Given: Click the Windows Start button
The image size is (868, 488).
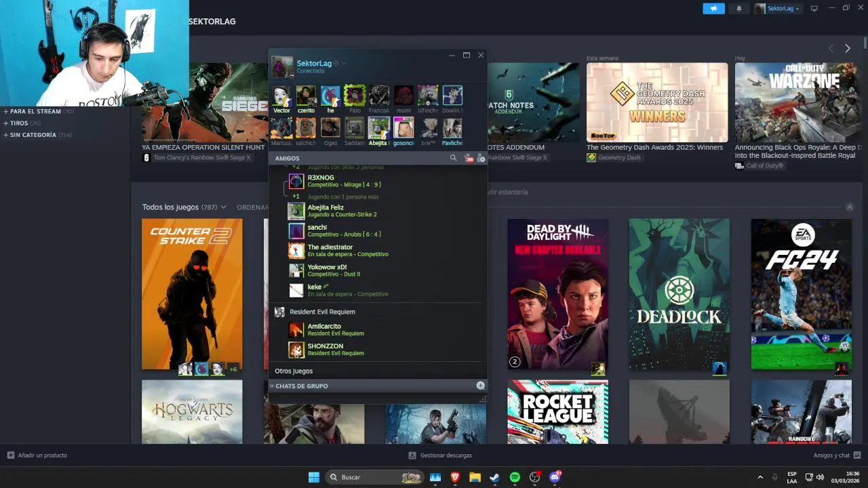Looking at the screenshot, I should pyautogui.click(x=314, y=477).
